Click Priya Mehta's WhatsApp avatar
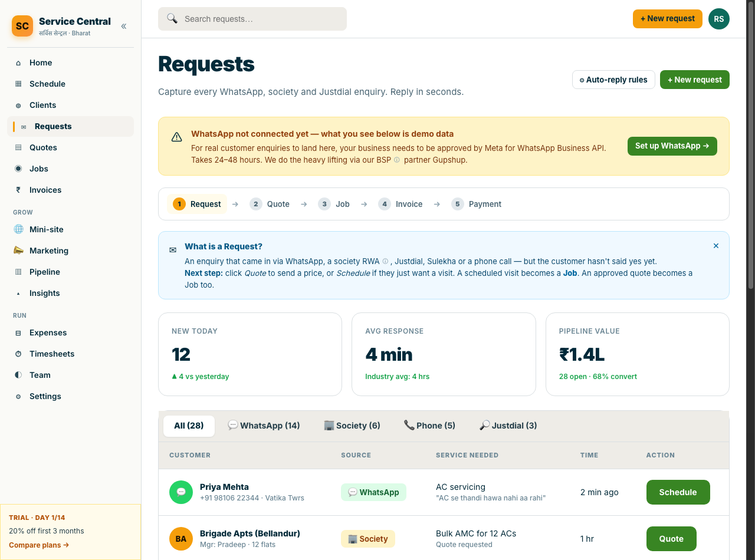Image resolution: width=755 pixels, height=560 pixels. 181,492
